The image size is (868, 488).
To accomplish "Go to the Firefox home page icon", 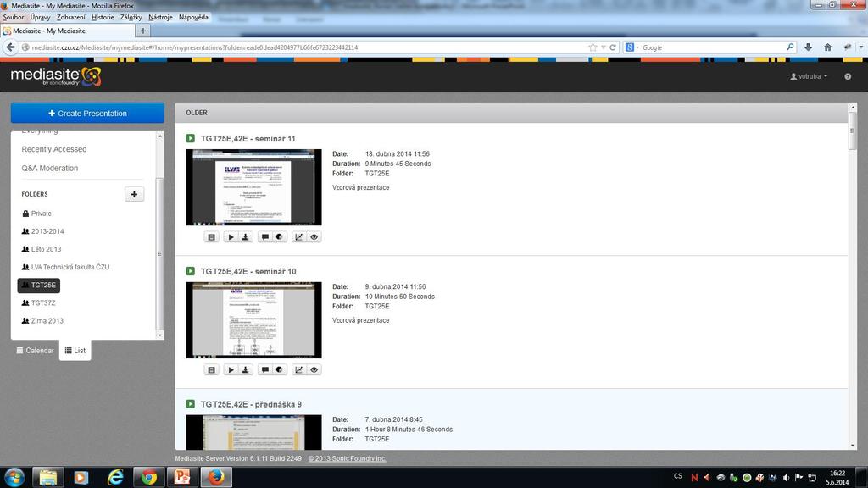I will click(x=827, y=47).
